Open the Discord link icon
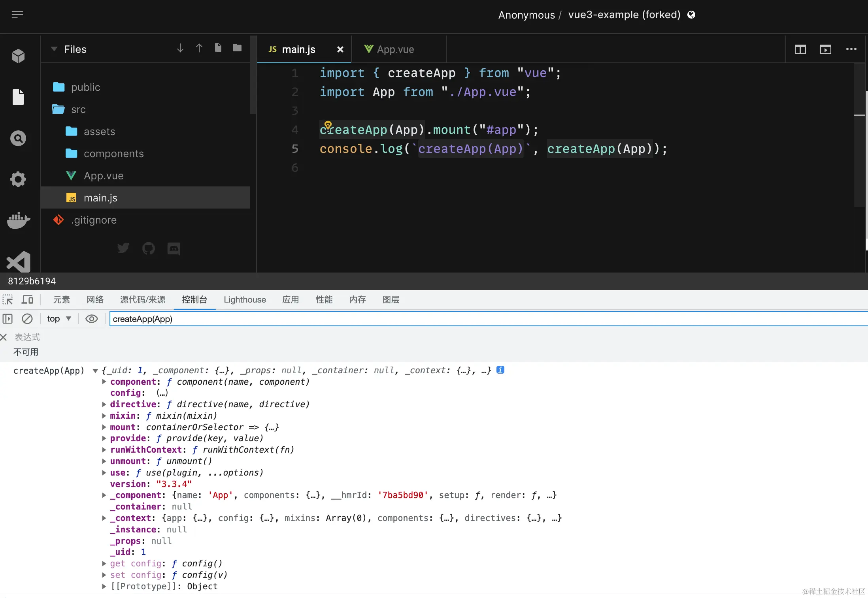Image resolution: width=868 pixels, height=598 pixels. [x=174, y=248]
